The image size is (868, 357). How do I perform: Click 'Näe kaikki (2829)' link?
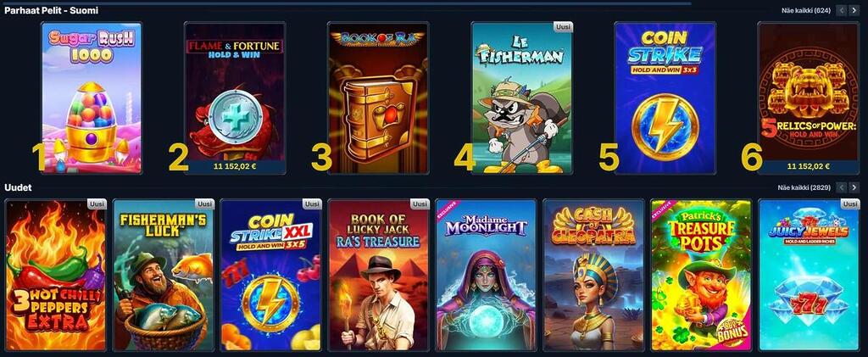tap(804, 187)
